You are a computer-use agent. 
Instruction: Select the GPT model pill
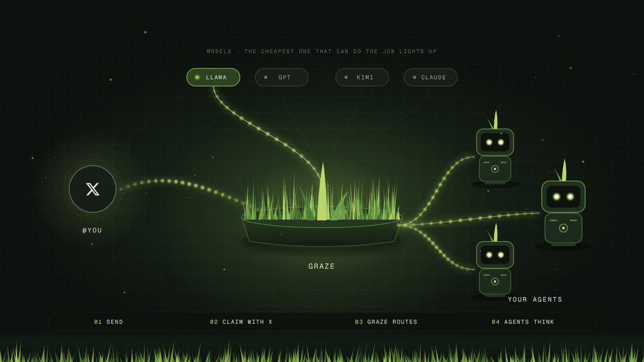pos(282,77)
